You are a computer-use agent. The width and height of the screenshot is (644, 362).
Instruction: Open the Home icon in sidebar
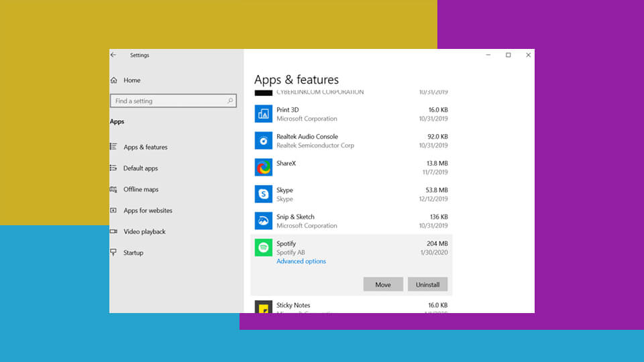(x=114, y=80)
